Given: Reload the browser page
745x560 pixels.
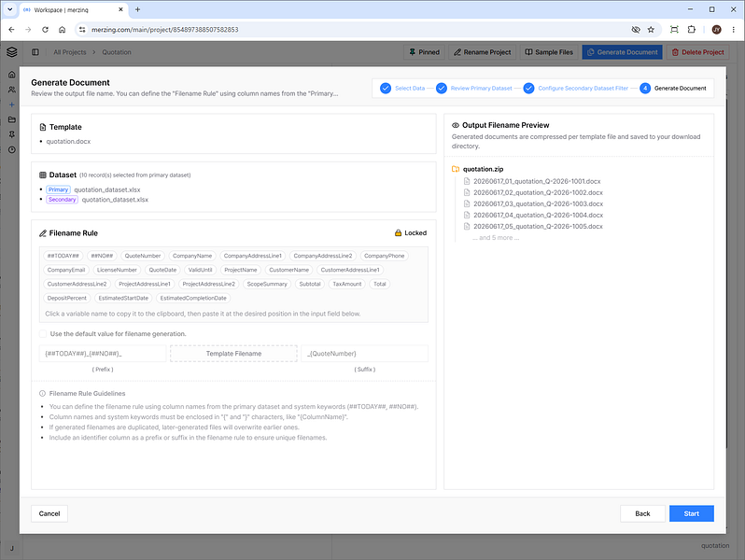Looking at the screenshot, I should pyautogui.click(x=45, y=30).
